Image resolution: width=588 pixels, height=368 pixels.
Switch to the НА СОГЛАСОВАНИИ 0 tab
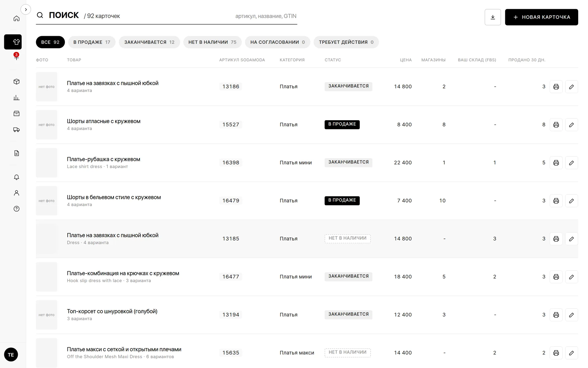click(x=277, y=42)
